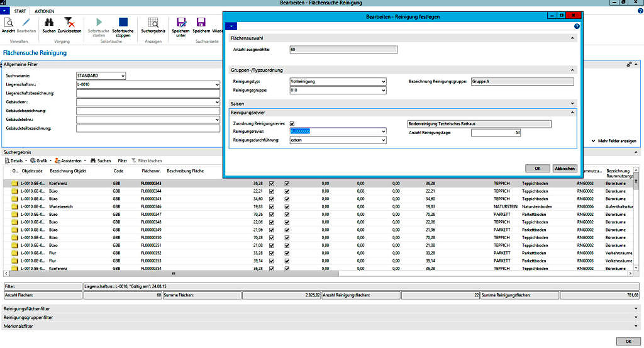The height and width of the screenshot is (348, 644).
Task: Click Abbrechen in the dialog
Action: (x=564, y=168)
